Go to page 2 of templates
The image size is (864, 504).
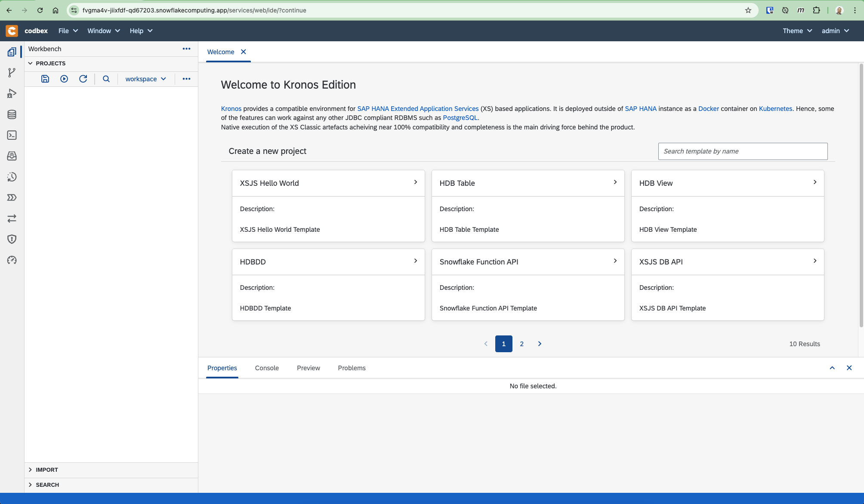click(521, 344)
